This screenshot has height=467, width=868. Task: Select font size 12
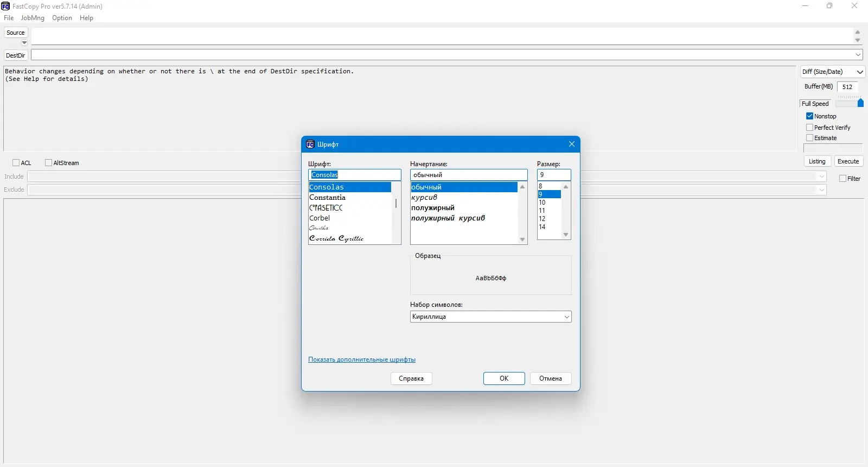(x=549, y=219)
